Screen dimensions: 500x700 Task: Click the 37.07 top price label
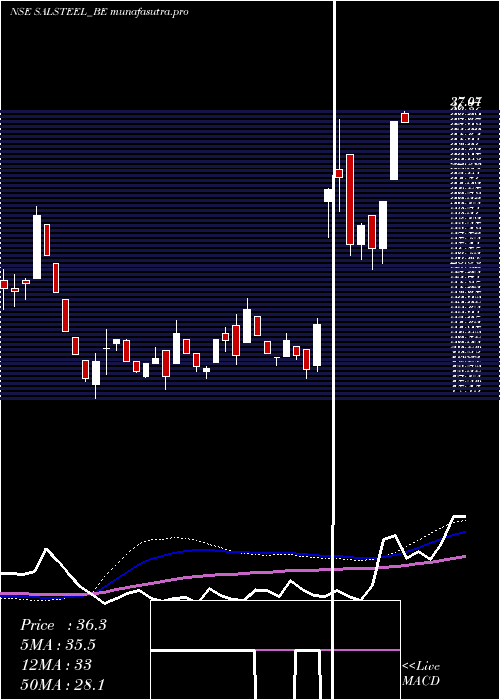[464, 103]
